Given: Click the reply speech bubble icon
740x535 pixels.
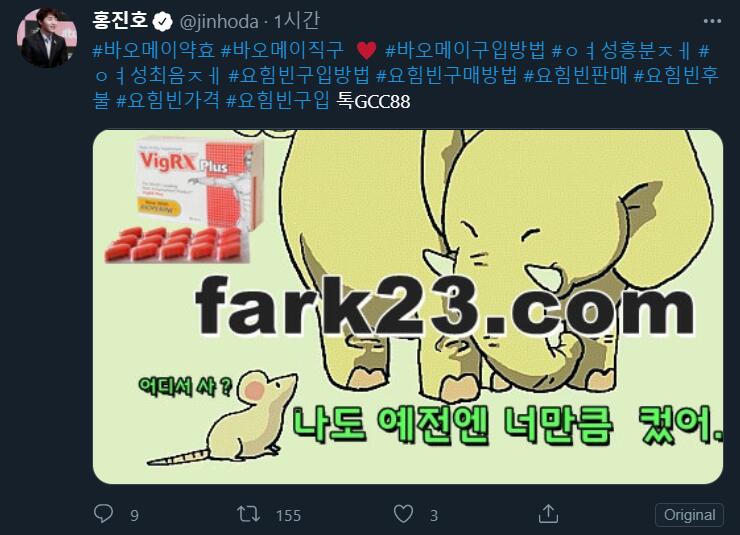Looking at the screenshot, I should (103, 513).
